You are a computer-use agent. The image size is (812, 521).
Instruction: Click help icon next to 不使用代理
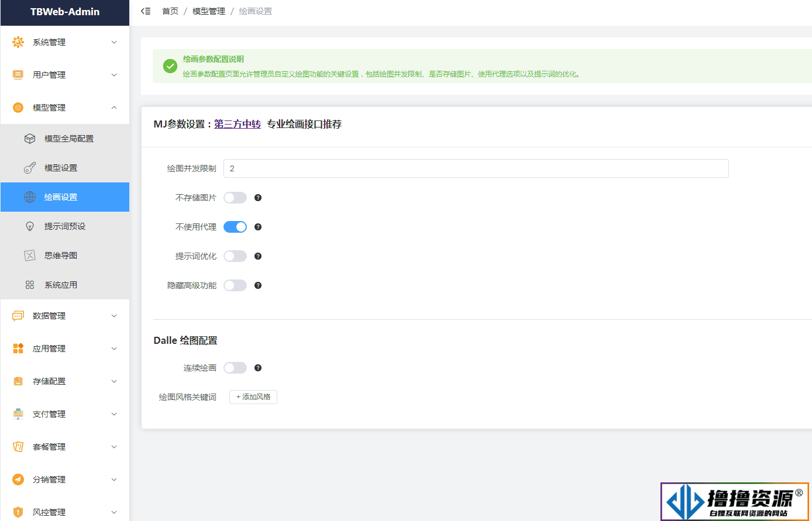pos(258,227)
